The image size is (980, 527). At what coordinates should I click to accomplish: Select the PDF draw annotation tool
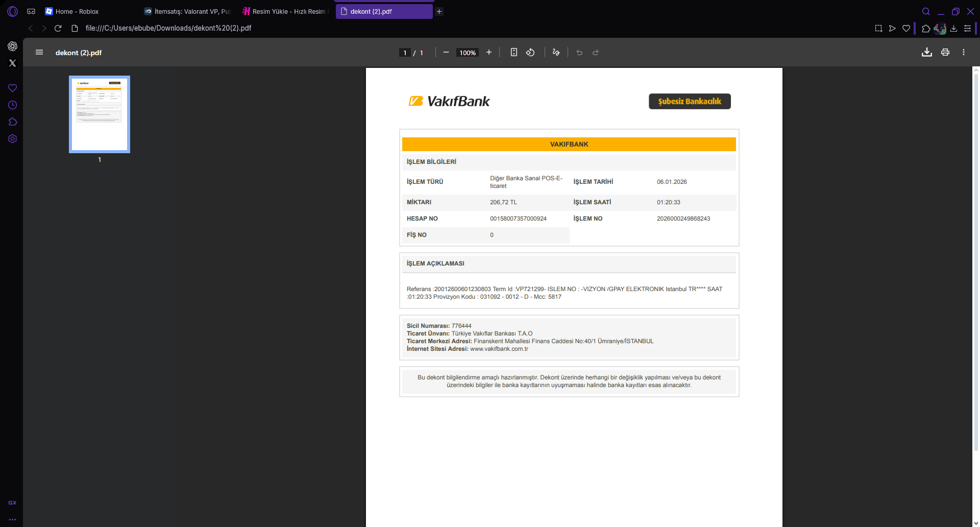556,52
